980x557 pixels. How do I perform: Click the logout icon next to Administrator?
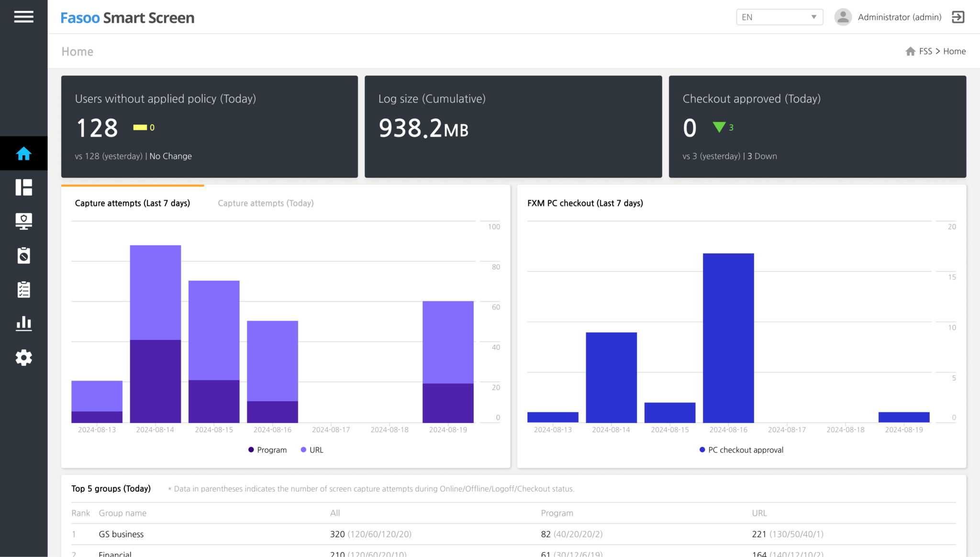pos(958,17)
